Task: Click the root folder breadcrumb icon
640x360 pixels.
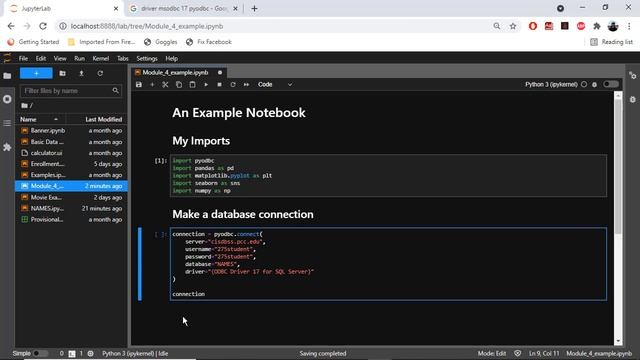Action: pyautogui.click(x=24, y=106)
